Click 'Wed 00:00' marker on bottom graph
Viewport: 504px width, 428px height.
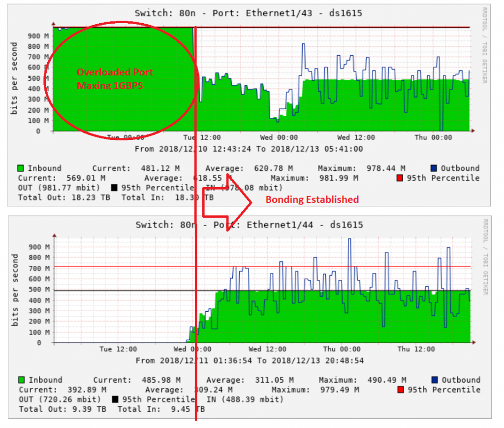pyautogui.click(x=192, y=349)
